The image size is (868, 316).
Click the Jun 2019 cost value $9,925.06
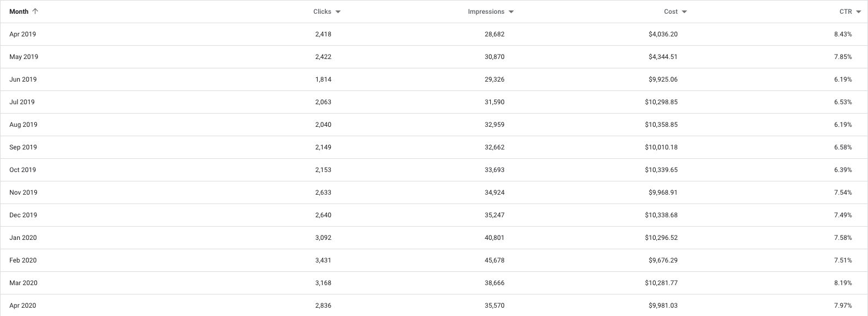click(x=663, y=79)
